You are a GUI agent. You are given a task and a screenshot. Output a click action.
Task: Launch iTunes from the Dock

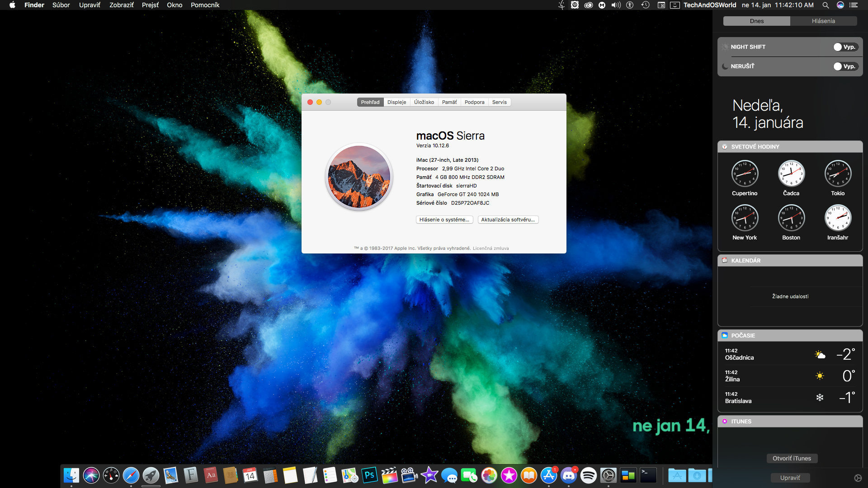[508, 475]
